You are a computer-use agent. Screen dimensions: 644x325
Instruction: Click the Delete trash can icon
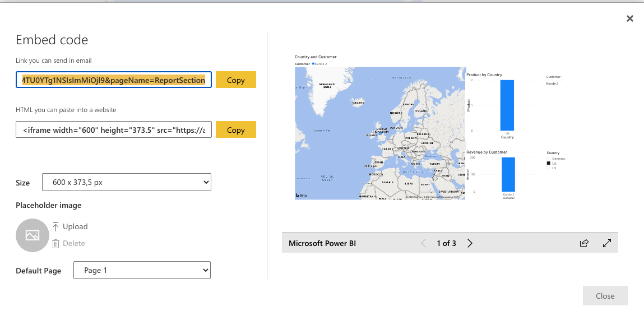point(56,243)
